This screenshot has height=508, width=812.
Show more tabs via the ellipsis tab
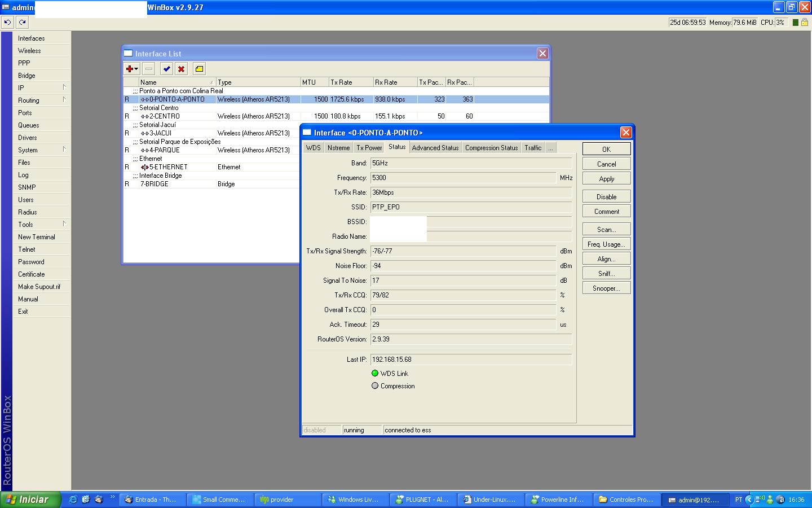550,148
